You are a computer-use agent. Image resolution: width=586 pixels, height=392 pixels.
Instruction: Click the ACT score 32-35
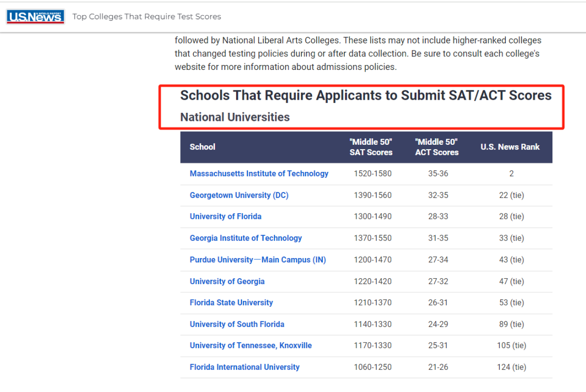coord(438,195)
